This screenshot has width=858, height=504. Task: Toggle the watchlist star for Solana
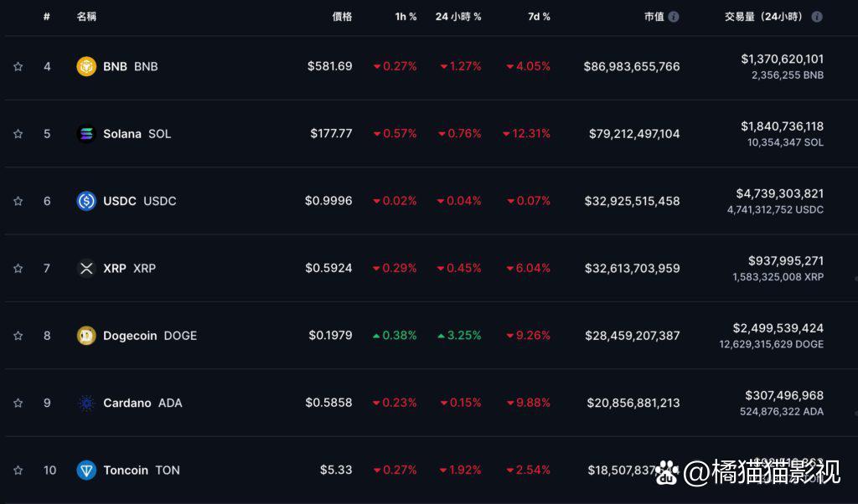(x=18, y=134)
